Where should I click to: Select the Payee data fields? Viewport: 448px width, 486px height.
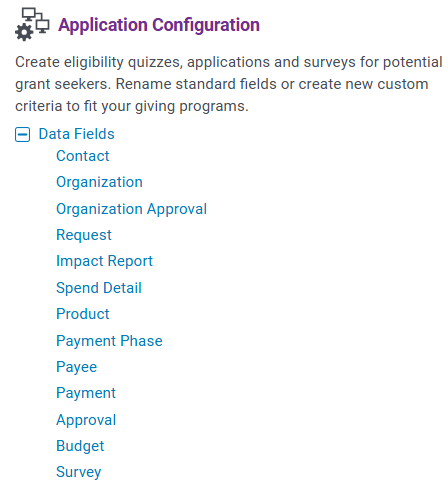(77, 367)
